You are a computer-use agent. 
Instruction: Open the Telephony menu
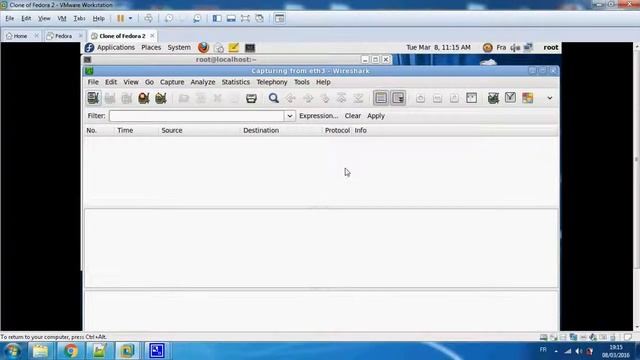coord(272,82)
